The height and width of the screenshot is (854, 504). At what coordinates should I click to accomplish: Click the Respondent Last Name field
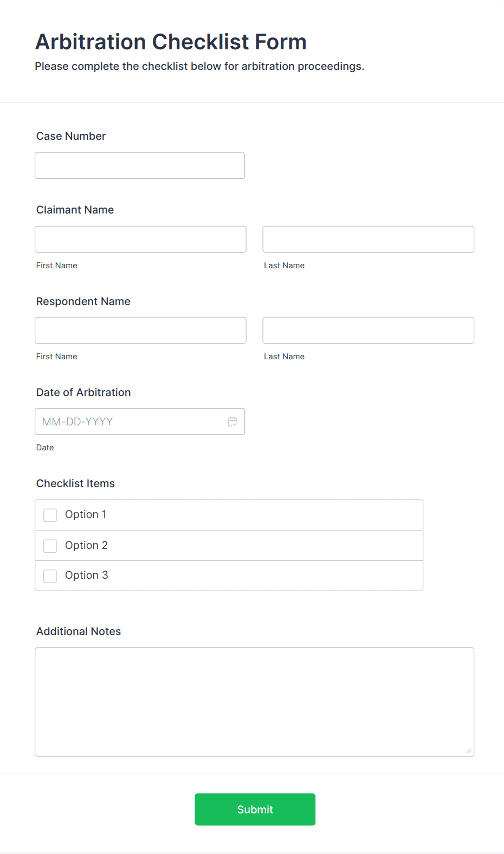click(x=368, y=330)
